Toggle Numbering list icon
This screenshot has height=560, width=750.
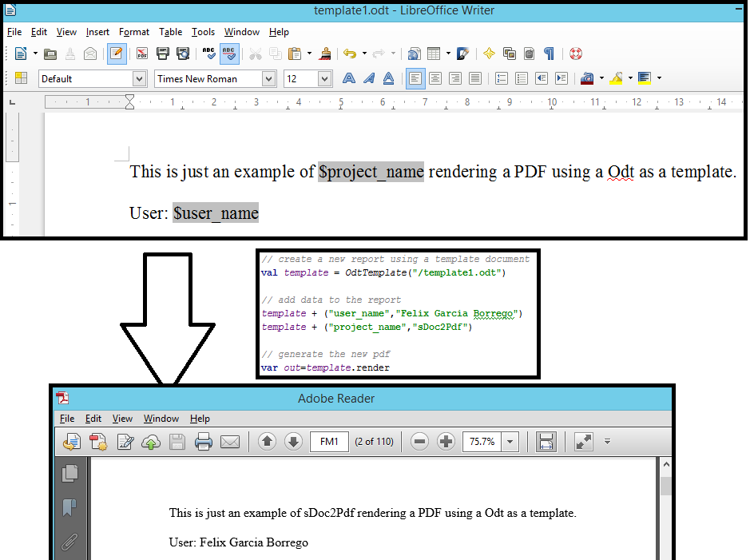502,78
